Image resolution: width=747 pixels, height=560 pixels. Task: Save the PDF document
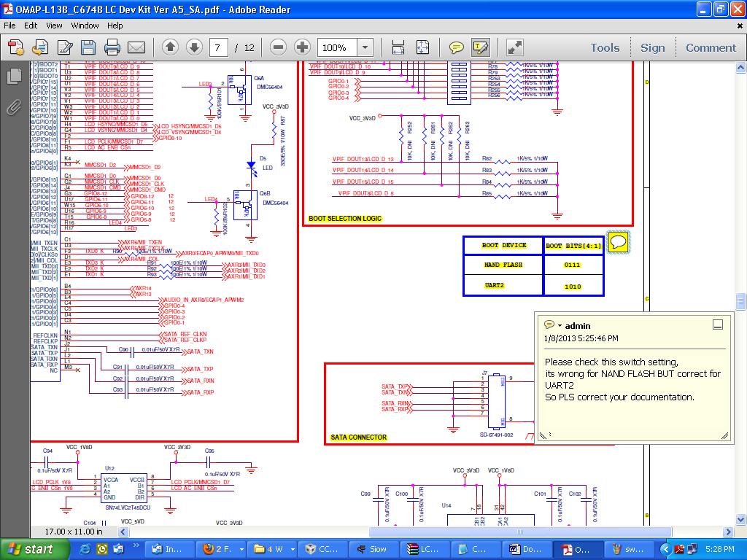coord(88,47)
